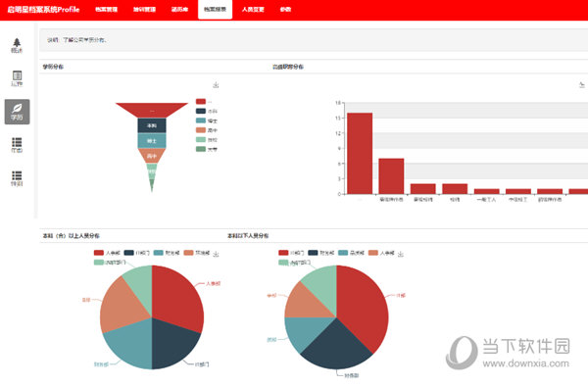Viewport: 588px width, 386px height.
Task: Toggle orange 人事部 legend in 本科以下 pie
Action: coord(381,253)
